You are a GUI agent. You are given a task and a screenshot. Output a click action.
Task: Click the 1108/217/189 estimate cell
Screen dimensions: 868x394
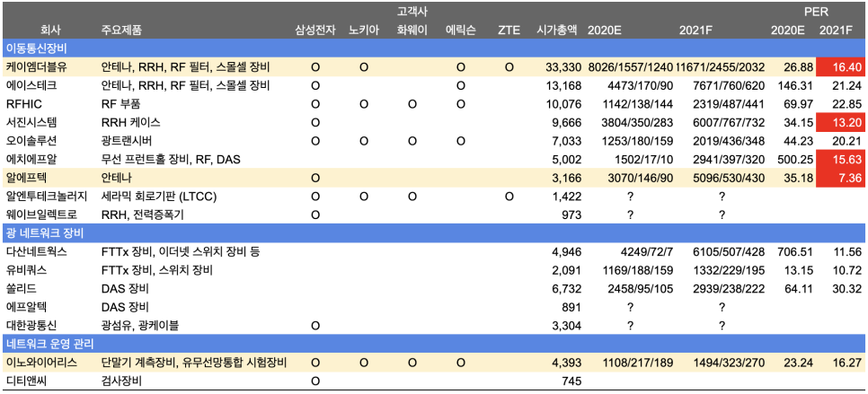(x=637, y=363)
